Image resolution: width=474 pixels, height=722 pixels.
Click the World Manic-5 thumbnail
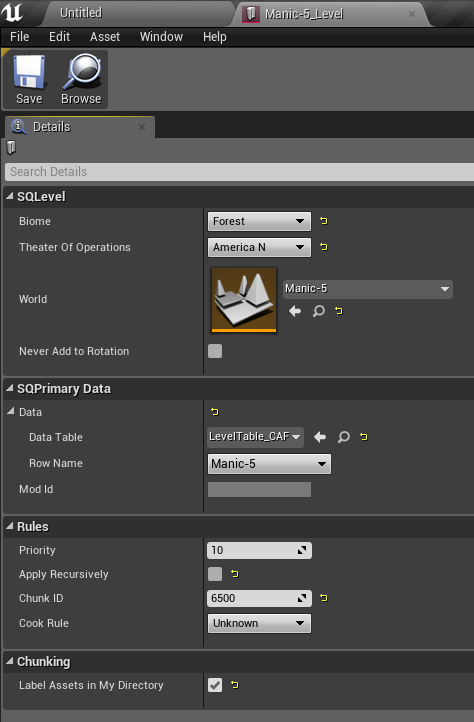point(244,300)
